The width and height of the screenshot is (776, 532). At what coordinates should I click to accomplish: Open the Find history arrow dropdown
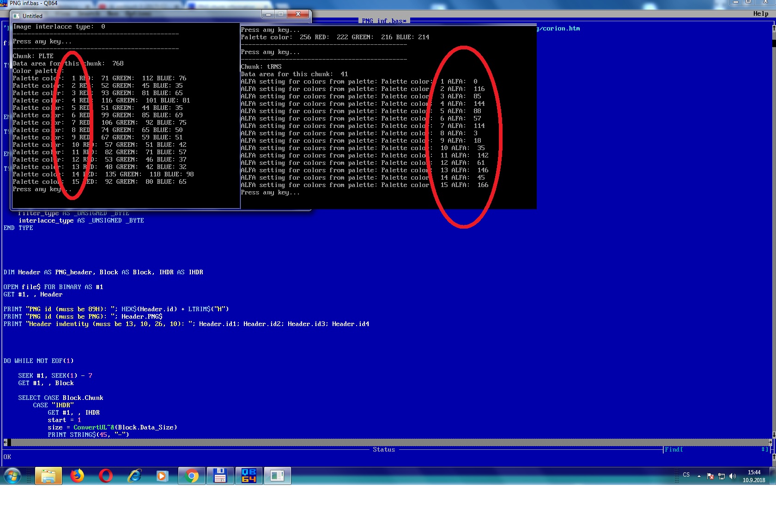click(x=764, y=449)
